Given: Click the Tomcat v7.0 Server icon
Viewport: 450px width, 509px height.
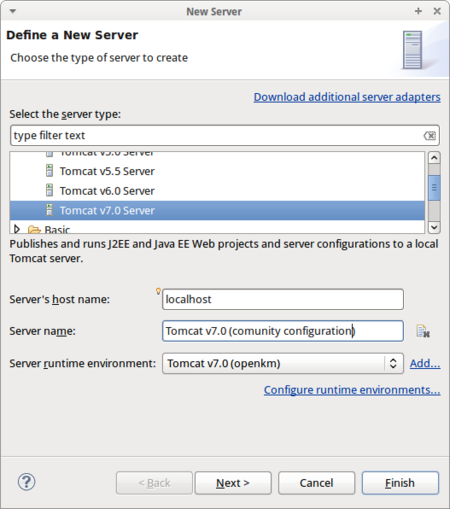Looking at the screenshot, I should [49, 210].
